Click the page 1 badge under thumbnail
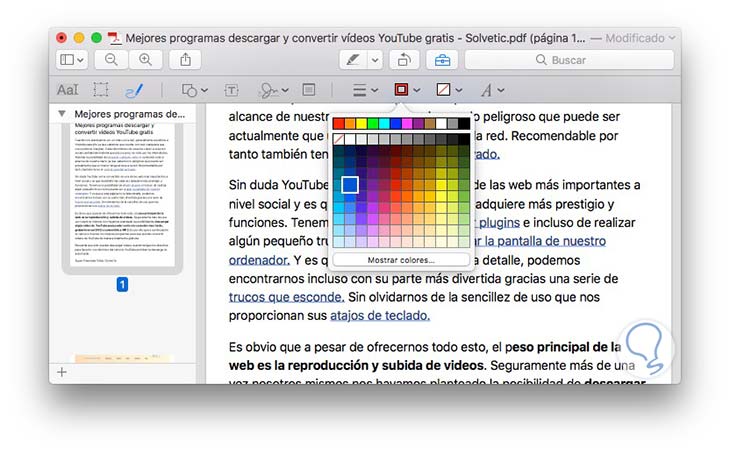The width and height of the screenshot is (730, 454). 122,284
